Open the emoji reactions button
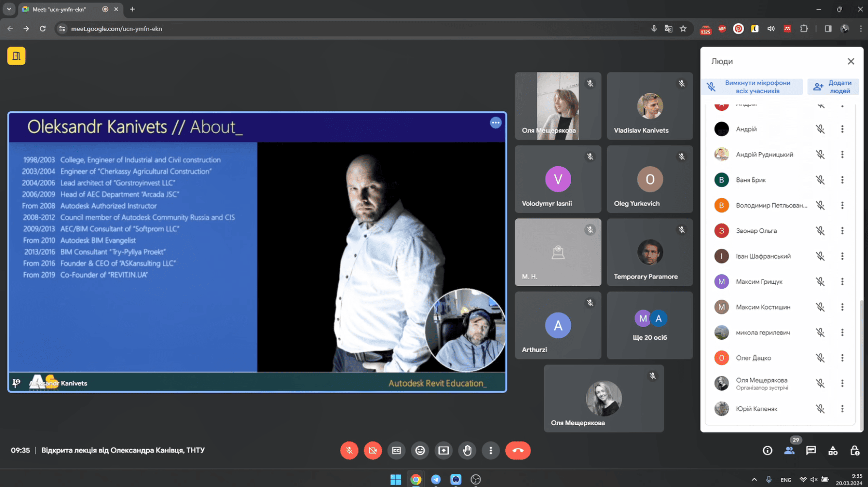The height and width of the screenshot is (487, 868). [420, 451]
